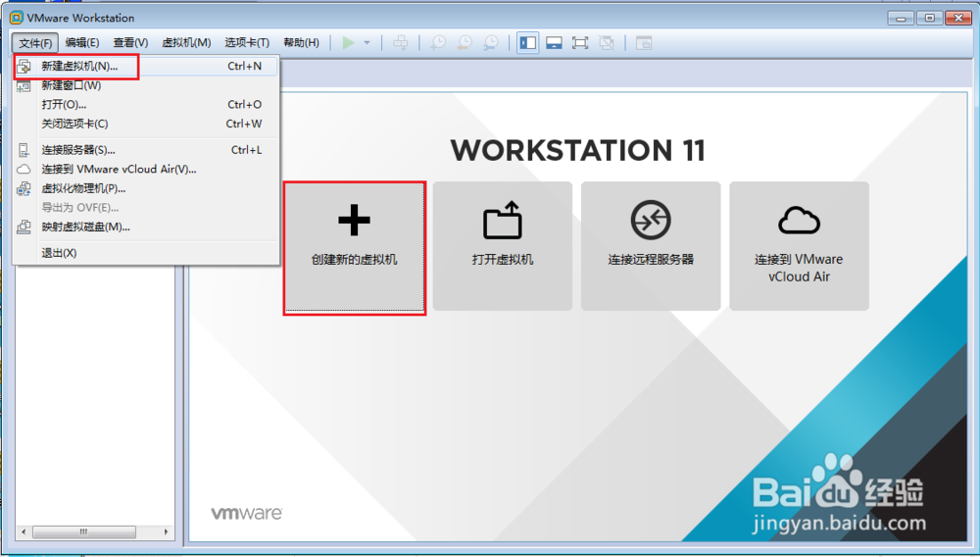Click the library scrollbar right arrow
Screen dimensions: 980x557
[x=167, y=532]
